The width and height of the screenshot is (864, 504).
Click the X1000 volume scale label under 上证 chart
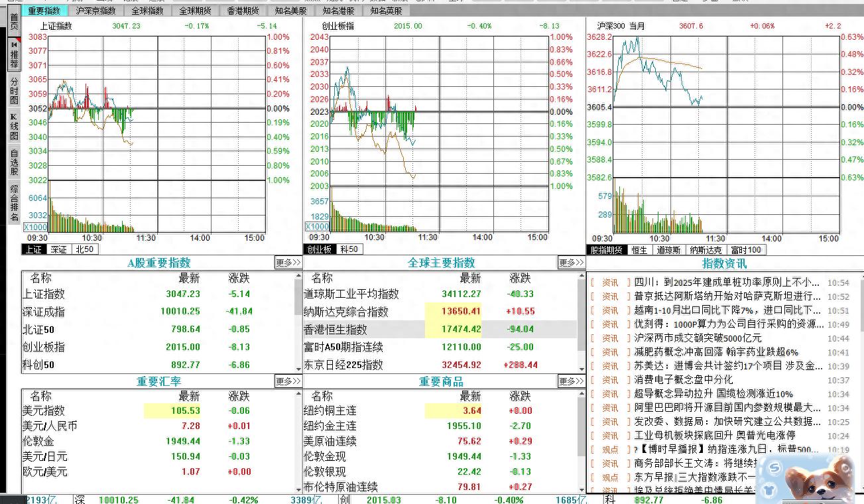pyautogui.click(x=34, y=227)
